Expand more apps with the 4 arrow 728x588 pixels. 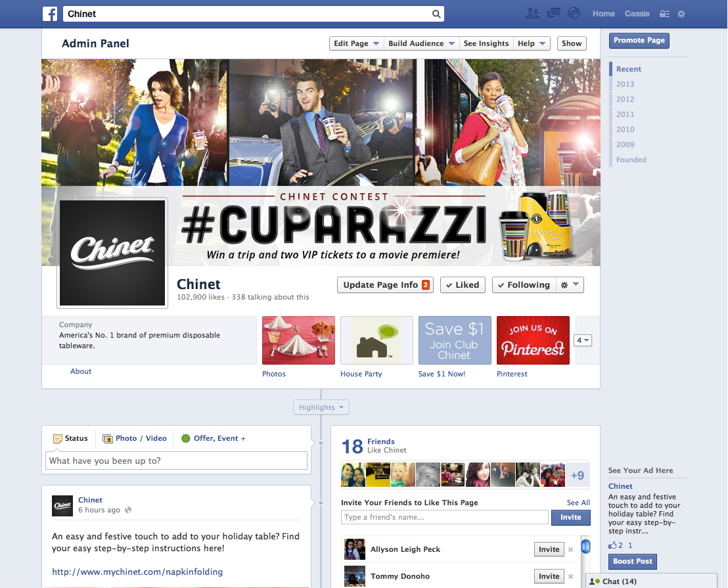point(583,340)
